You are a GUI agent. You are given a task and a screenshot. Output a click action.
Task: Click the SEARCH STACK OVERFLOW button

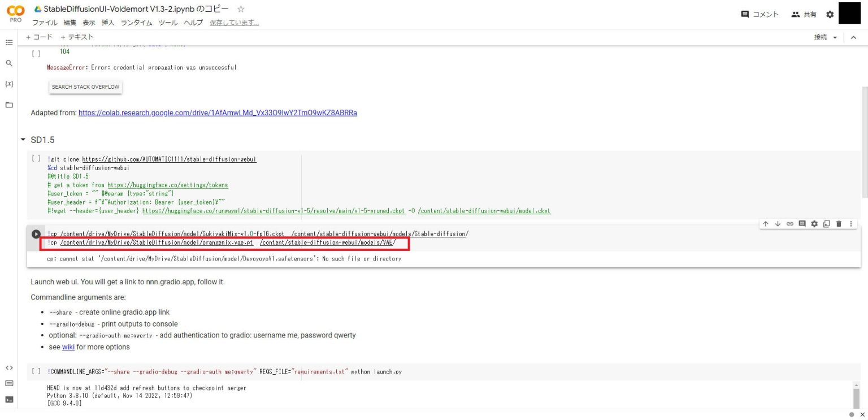point(85,87)
